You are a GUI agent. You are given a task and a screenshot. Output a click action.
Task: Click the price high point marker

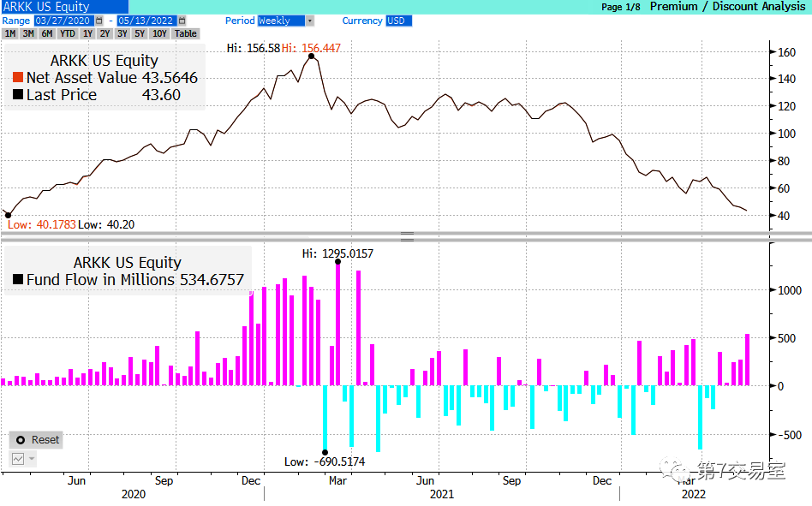pos(311,56)
